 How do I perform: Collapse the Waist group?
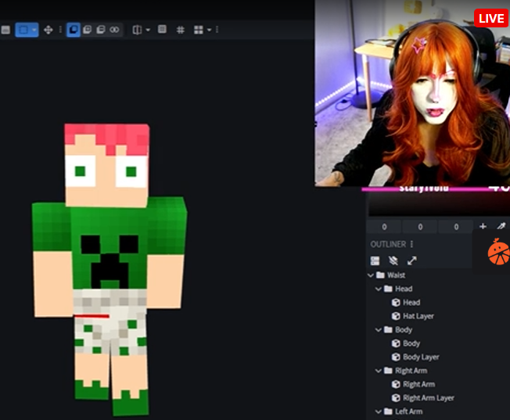coord(371,275)
